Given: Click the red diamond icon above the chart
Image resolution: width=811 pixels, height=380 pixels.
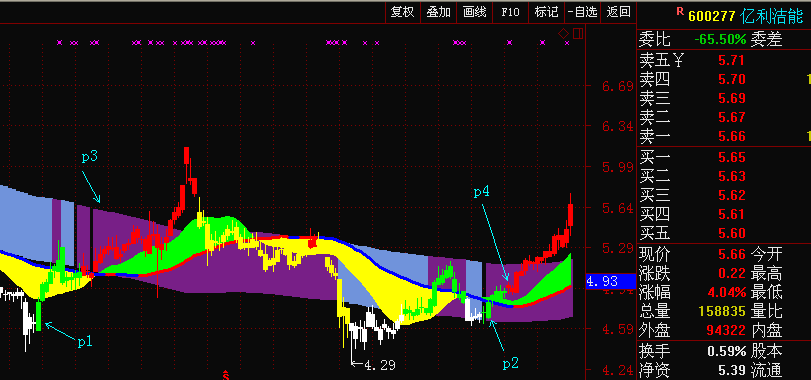Looking at the screenshot, I should pos(563,34).
